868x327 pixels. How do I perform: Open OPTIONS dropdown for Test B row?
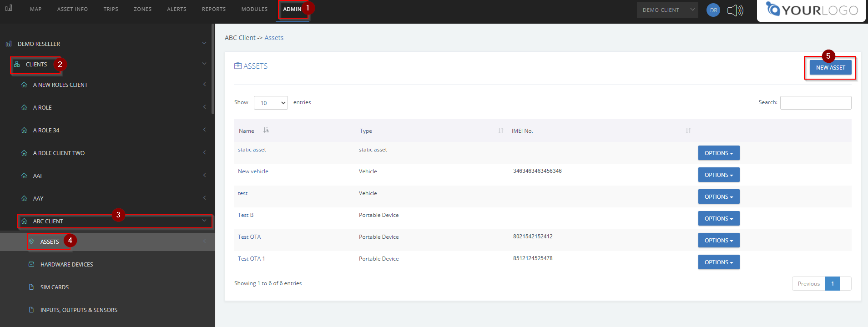(719, 218)
